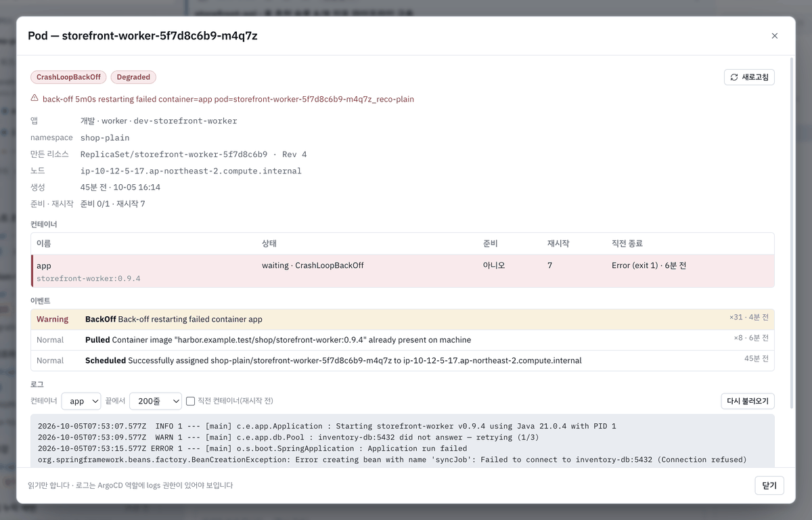
Task: Click the ×31 · 4분 전 event count
Action: tap(749, 318)
